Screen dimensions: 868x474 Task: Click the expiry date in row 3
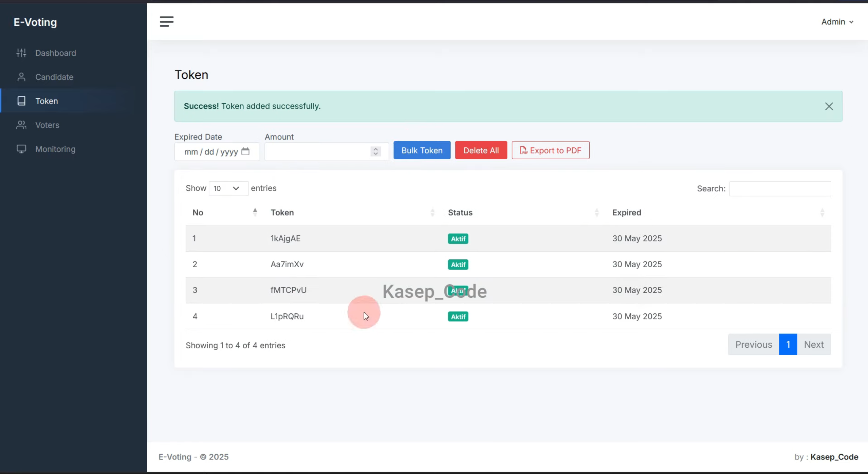tap(637, 290)
